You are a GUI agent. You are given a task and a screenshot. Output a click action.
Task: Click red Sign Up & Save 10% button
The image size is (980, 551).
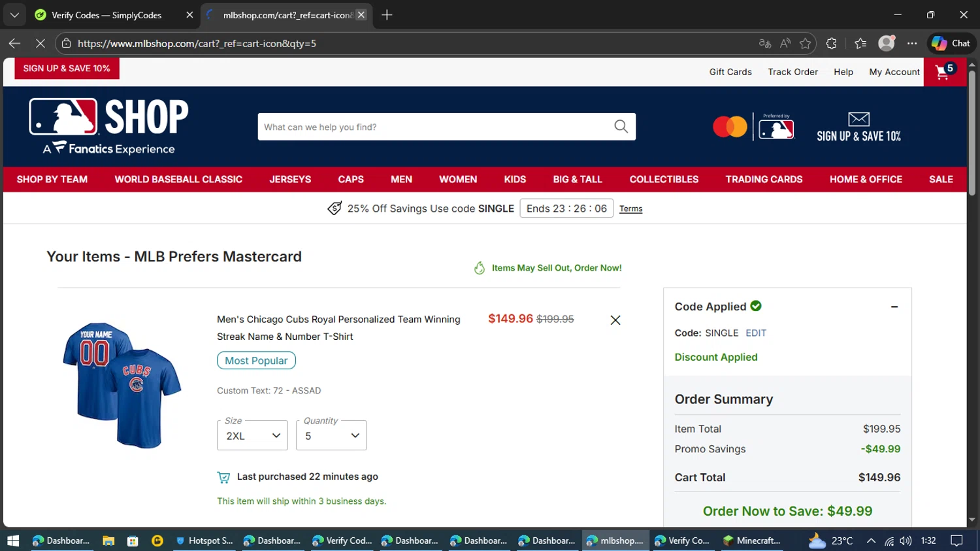(x=67, y=68)
